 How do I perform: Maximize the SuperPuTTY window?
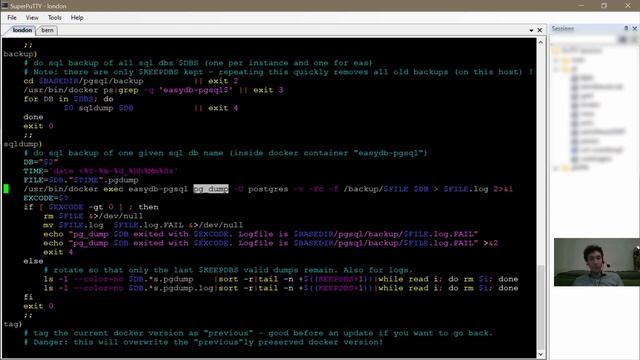604,6
